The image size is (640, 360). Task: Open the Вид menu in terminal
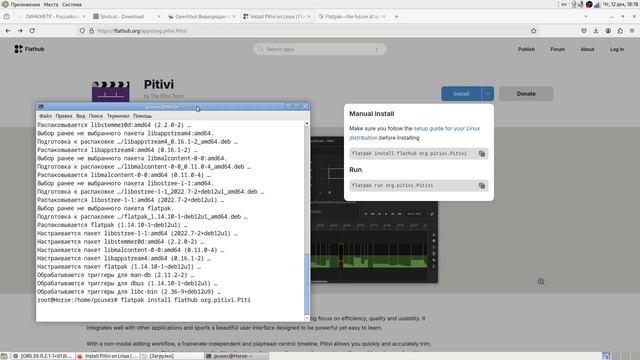pos(80,116)
